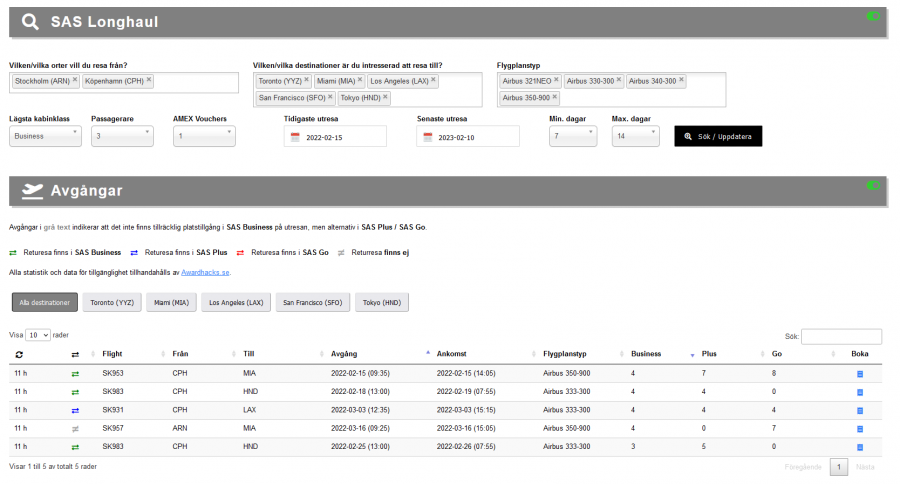Click the booking icon for flight SK957
Viewport: 900px width, 484px height.
click(x=859, y=427)
